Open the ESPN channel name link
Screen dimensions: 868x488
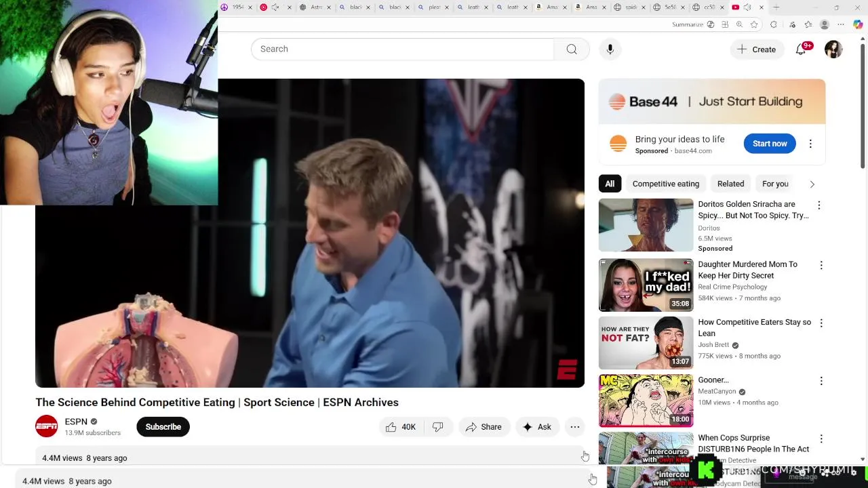(x=76, y=422)
